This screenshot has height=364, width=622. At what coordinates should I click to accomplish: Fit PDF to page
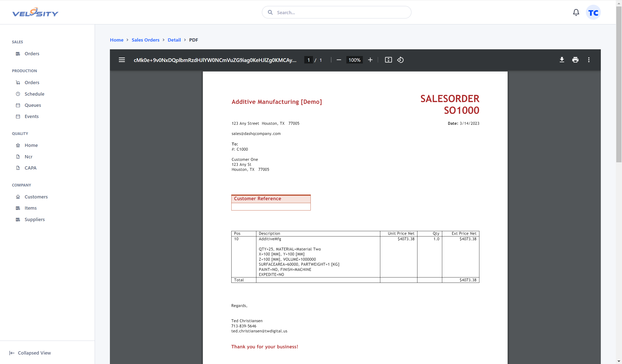[388, 60]
